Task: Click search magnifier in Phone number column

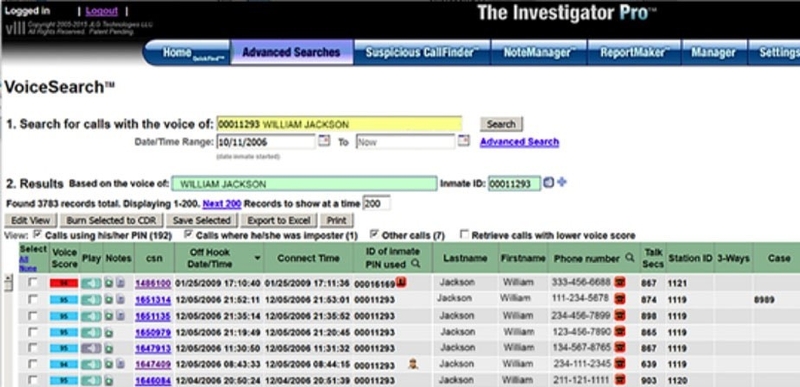Action: coord(630,258)
